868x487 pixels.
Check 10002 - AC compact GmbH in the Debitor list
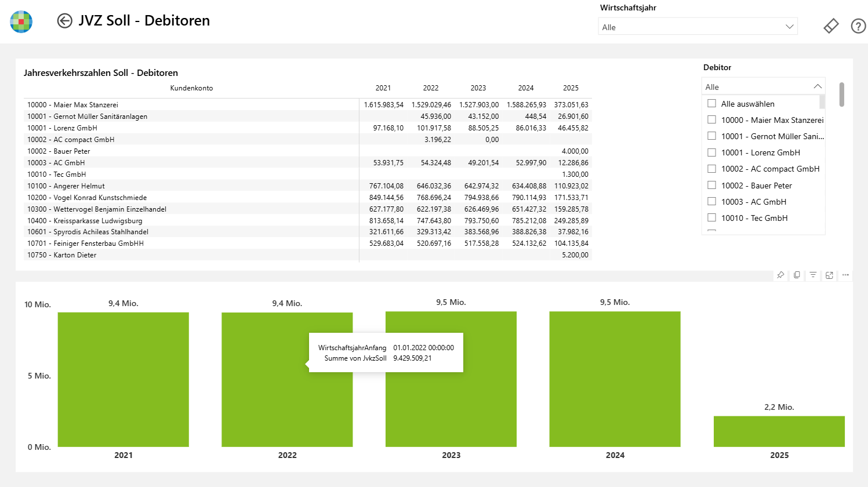point(711,169)
